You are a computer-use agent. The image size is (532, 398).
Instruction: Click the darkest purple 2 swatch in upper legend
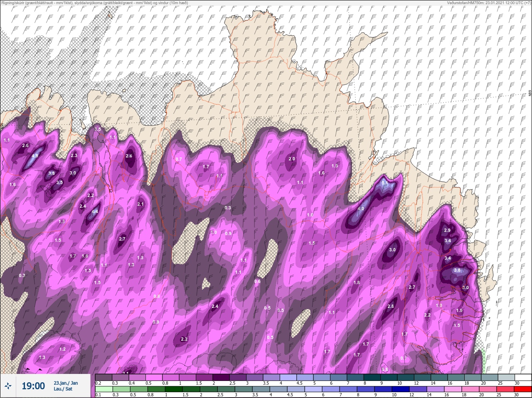click(221, 377)
